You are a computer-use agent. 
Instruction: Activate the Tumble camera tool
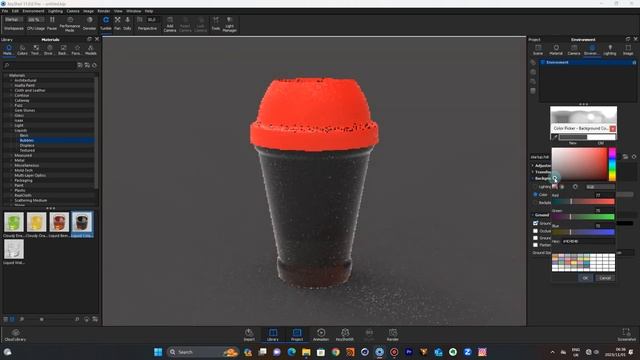(x=106, y=23)
